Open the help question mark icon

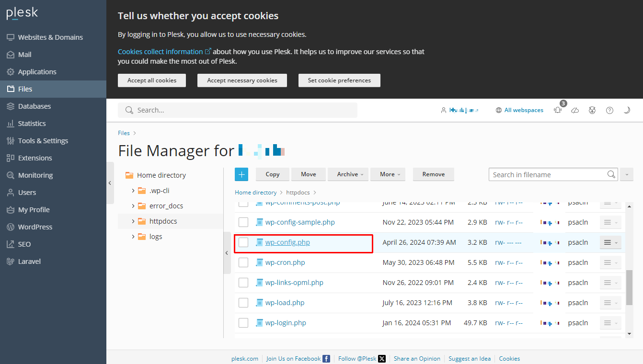point(609,110)
